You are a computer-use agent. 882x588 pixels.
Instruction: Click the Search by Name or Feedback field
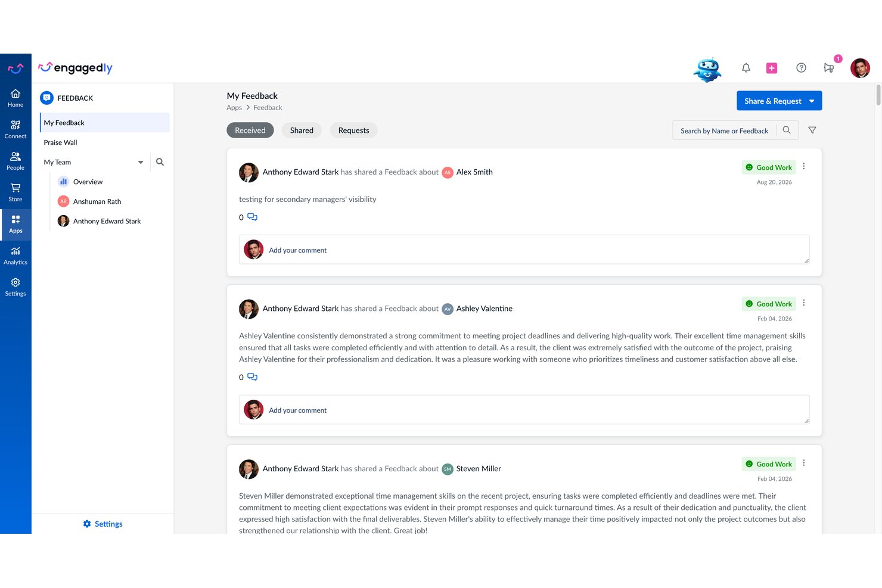(725, 130)
